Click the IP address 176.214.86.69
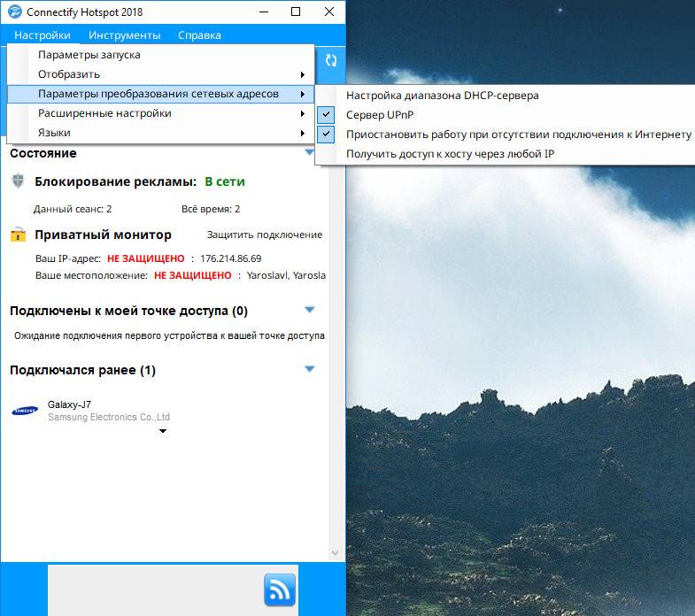Image resolution: width=695 pixels, height=616 pixels. [230, 258]
